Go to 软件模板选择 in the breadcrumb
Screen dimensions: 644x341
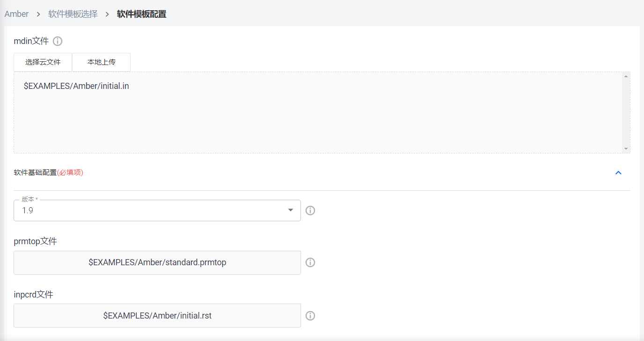click(73, 14)
